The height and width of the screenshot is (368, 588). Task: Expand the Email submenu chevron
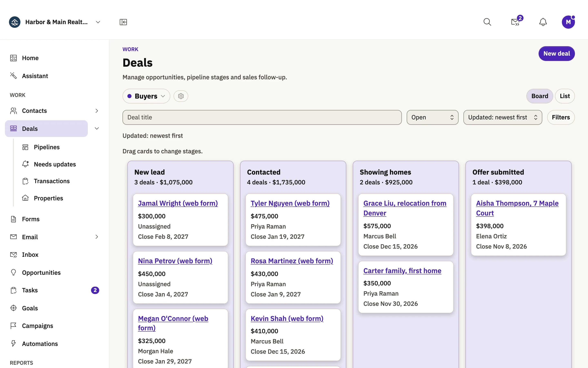pyautogui.click(x=97, y=237)
